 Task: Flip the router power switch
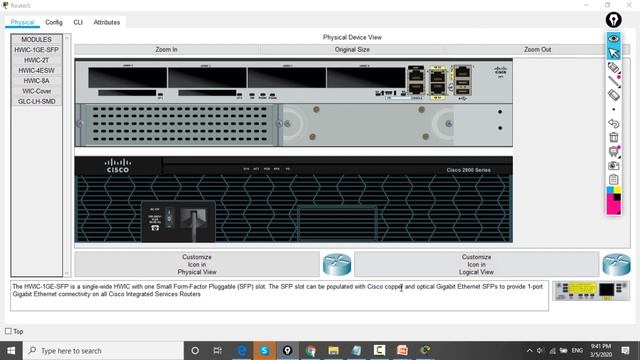point(169,218)
